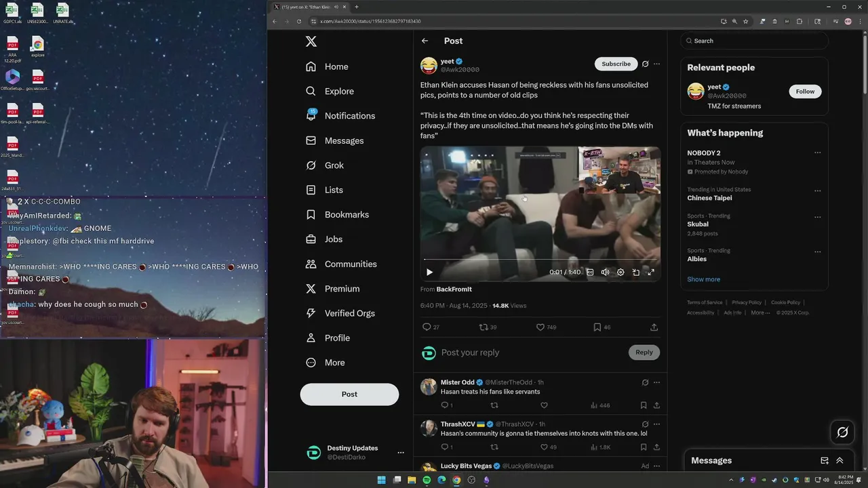Share yeet's main post

[654, 327]
